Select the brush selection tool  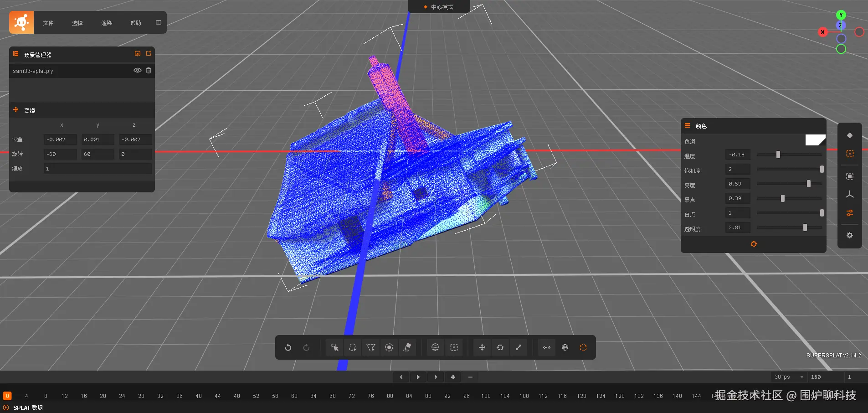(389, 347)
